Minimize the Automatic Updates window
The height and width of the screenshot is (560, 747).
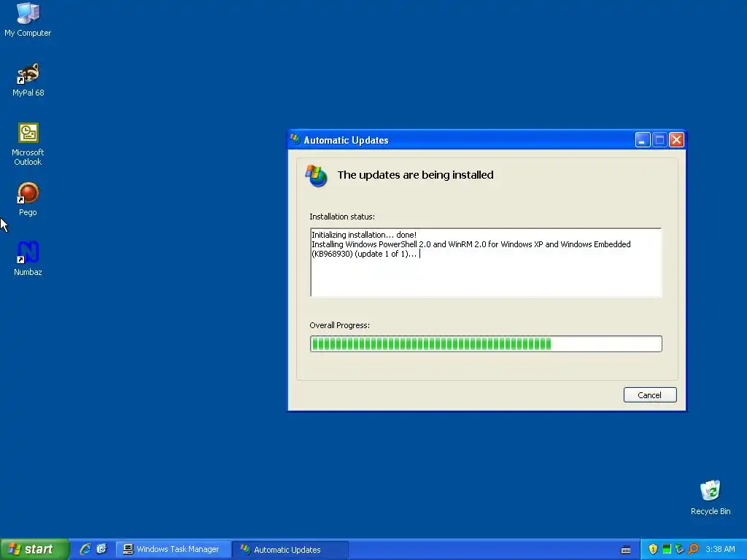coord(642,140)
